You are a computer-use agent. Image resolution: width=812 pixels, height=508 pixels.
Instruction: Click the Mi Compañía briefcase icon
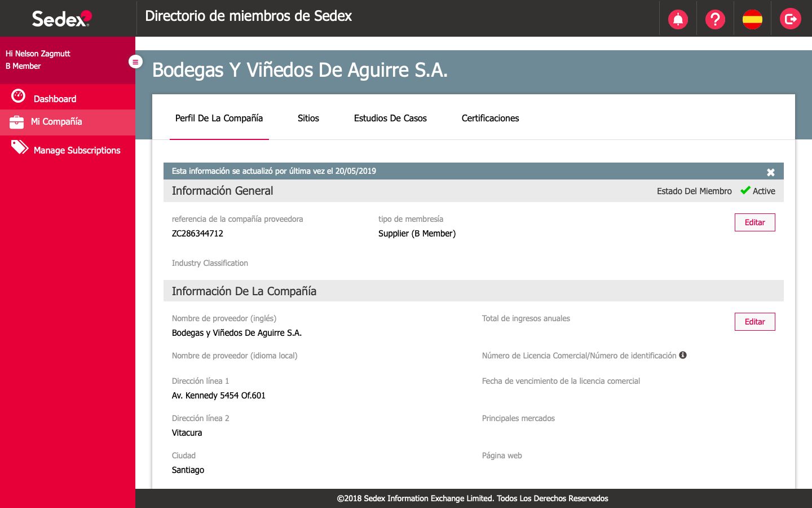click(x=16, y=122)
